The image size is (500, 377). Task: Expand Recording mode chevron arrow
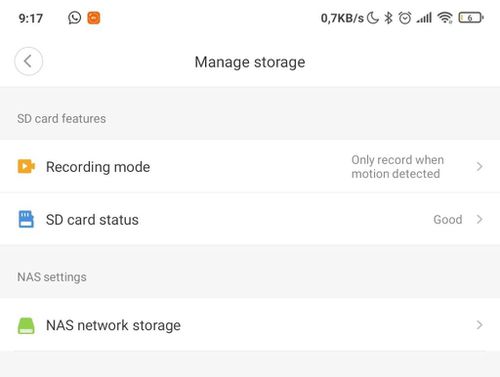479,166
